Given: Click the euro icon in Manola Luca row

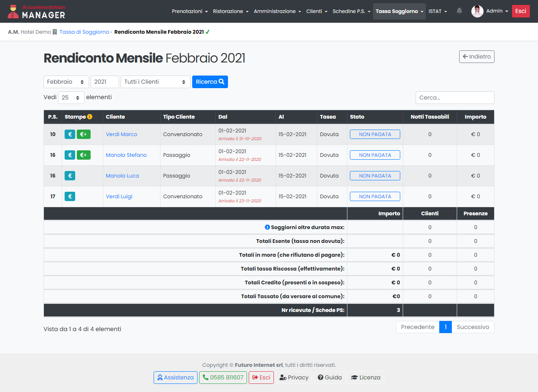Looking at the screenshot, I should (x=70, y=176).
